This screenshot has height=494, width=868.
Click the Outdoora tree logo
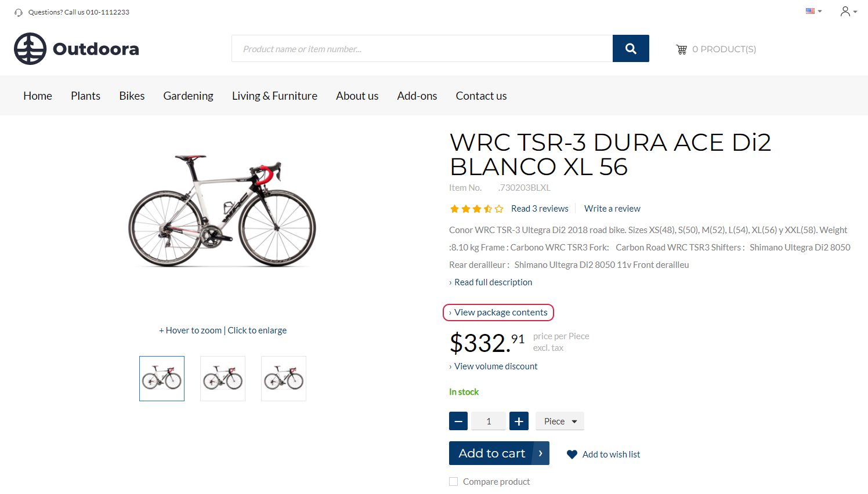30,49
